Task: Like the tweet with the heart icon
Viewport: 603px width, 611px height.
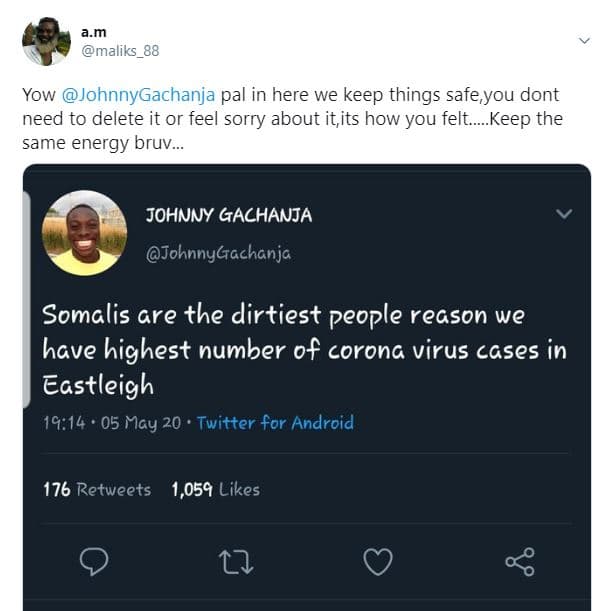Action: click(377, 562)
